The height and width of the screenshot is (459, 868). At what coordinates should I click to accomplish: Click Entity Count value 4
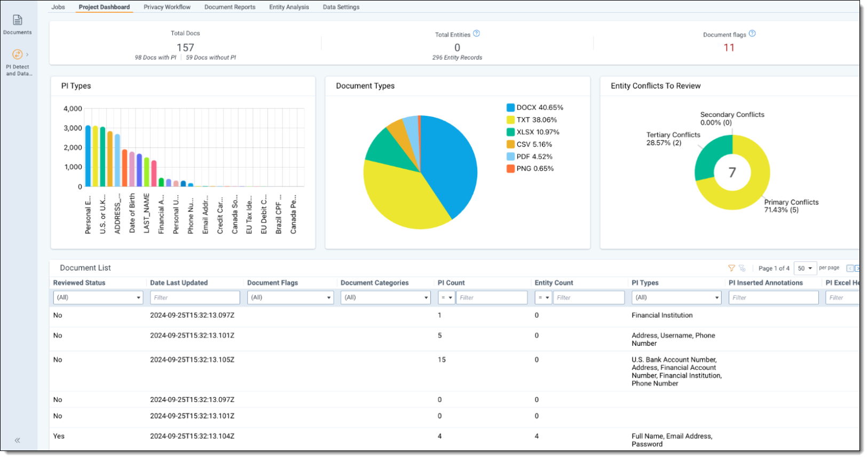click(536, 436)
